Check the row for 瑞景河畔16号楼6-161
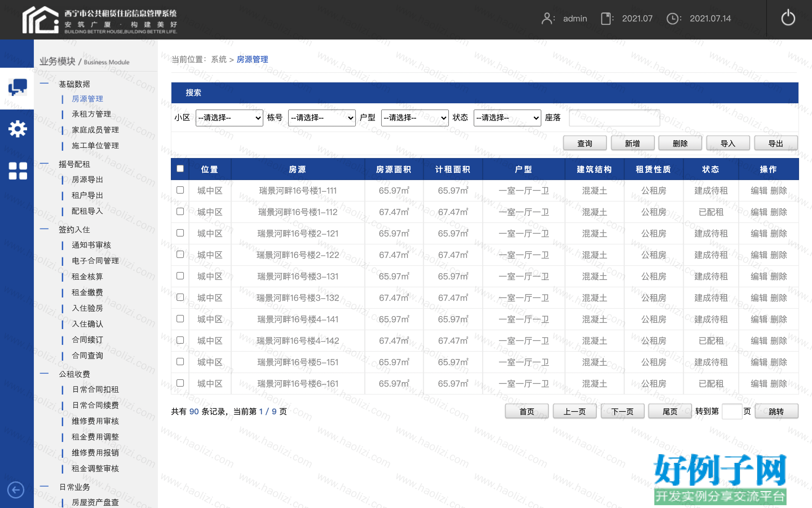Screen dimensions: 812x508 pyautogui.click(x=180, y=383)
